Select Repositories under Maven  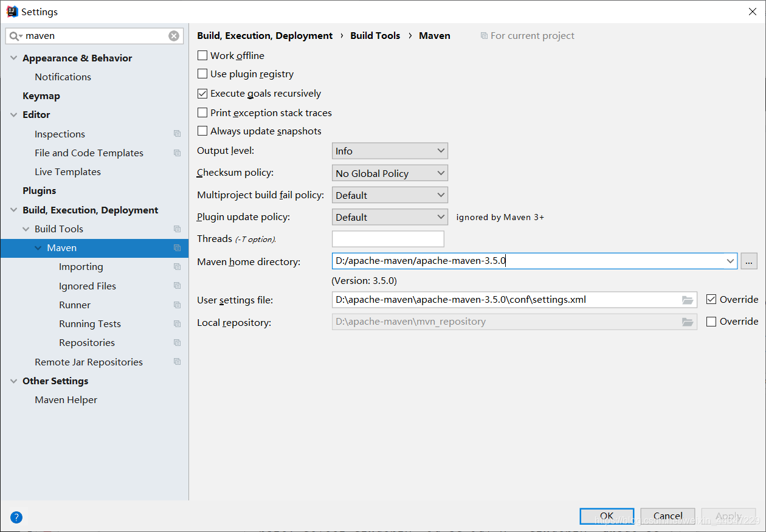pos(87,342)
